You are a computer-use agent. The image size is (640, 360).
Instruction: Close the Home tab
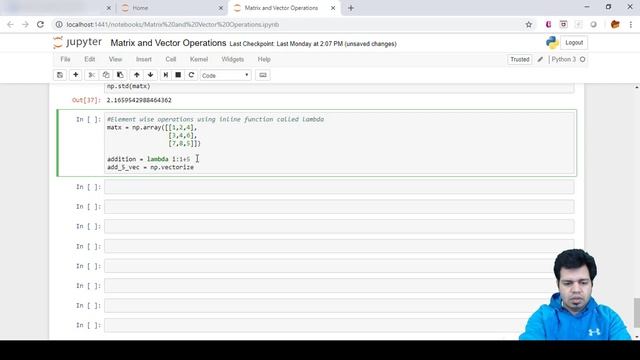[x=221, y=8]
